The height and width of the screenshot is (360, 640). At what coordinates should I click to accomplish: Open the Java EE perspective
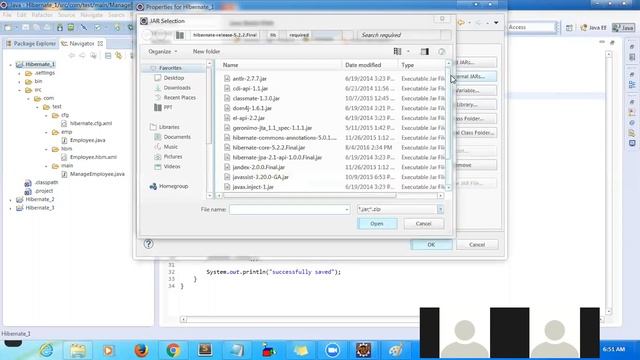(593, 27)
